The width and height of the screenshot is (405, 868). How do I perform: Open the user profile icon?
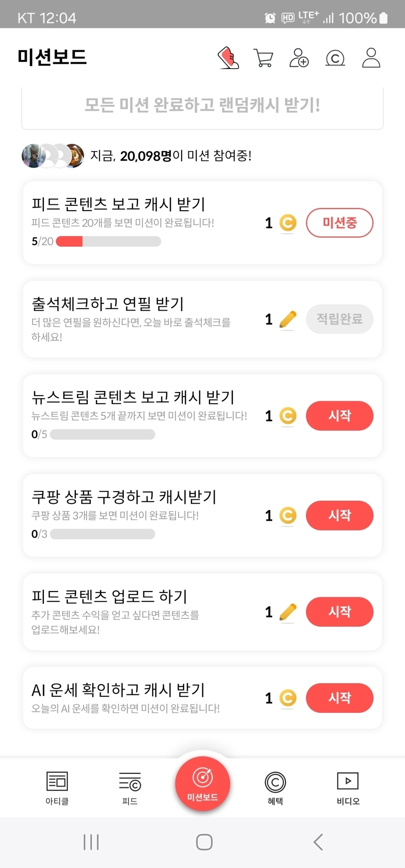click(x=371, y=58)
